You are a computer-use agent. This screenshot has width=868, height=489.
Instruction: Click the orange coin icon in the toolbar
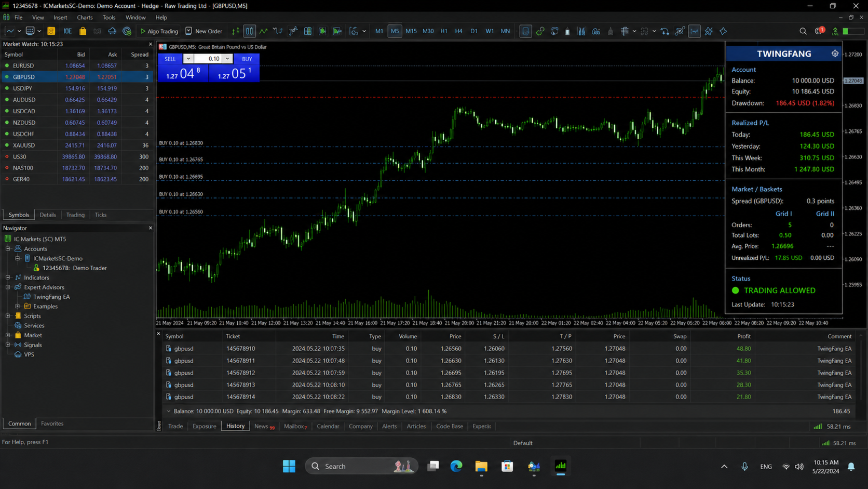pyautogui.click(x=51, y=31)
